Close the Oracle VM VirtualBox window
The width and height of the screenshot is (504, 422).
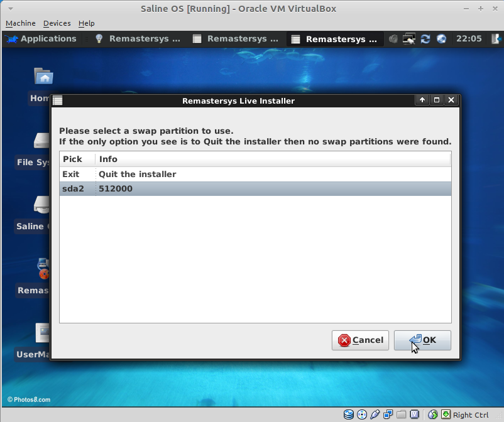click(495, 9)
